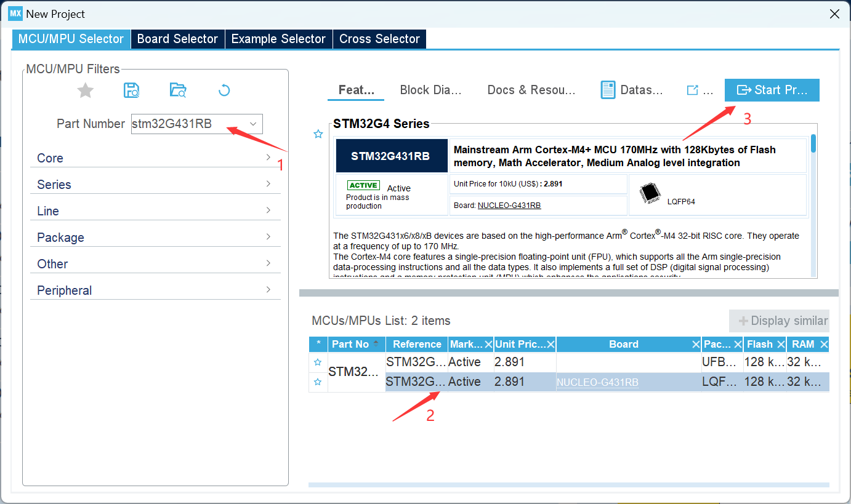Click the Board column header
Viewport: 851px width, 504px height.
[624, 345]
